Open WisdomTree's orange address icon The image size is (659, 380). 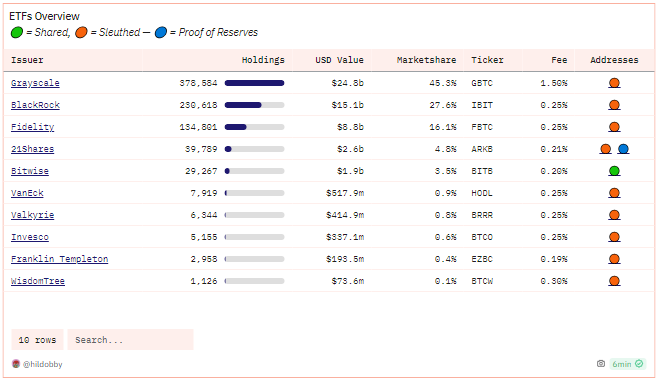614,281
